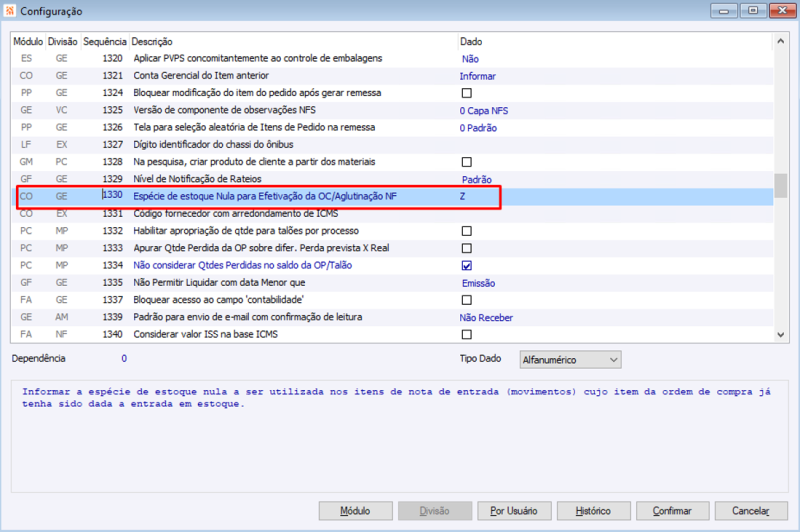Click the Descrição column header

pyautogui.click(x=152, y=41)
